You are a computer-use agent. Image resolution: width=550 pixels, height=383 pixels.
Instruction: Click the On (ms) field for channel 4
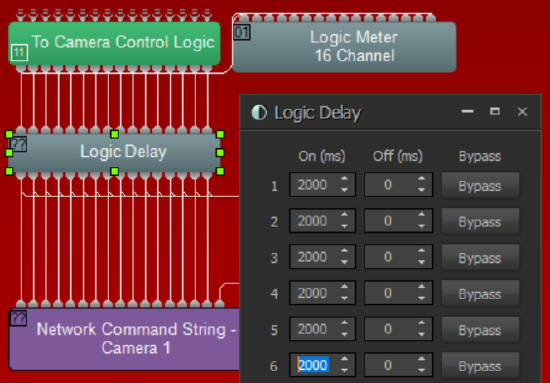coord(322,293)
